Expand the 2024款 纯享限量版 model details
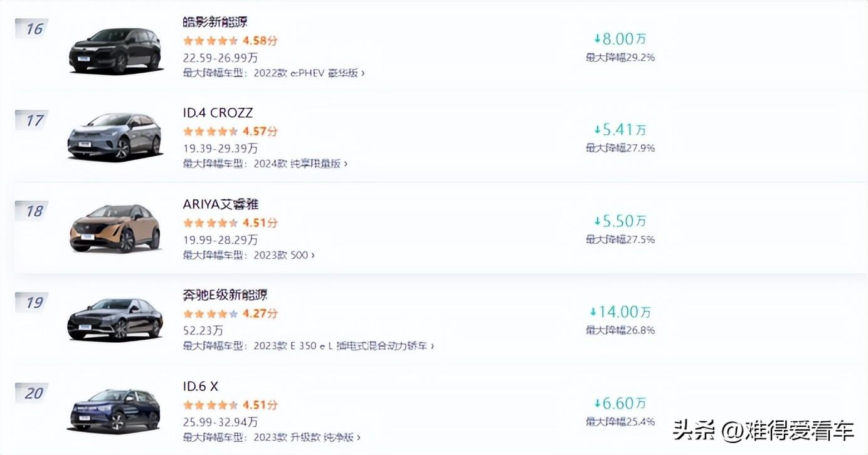This screenshot has height=455, width=868. tap(300, 164)
